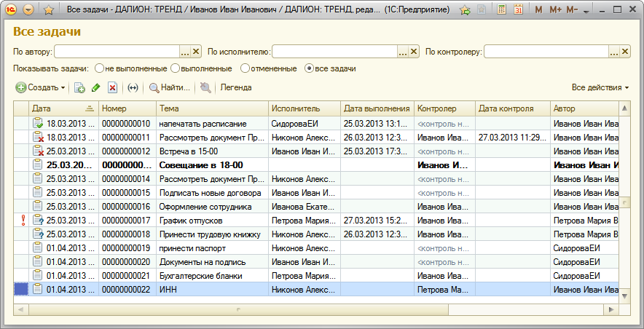Open the calendar icon in title bar

click(x=518, y=10)
